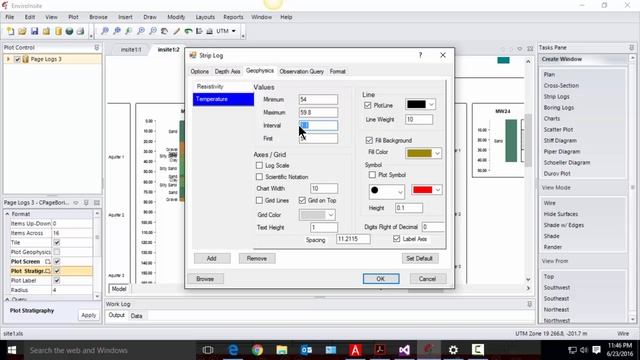Switch to the Options tab
Image resolution: width=640 pixels, height=360 pixels.
click(x=200, y=71)
